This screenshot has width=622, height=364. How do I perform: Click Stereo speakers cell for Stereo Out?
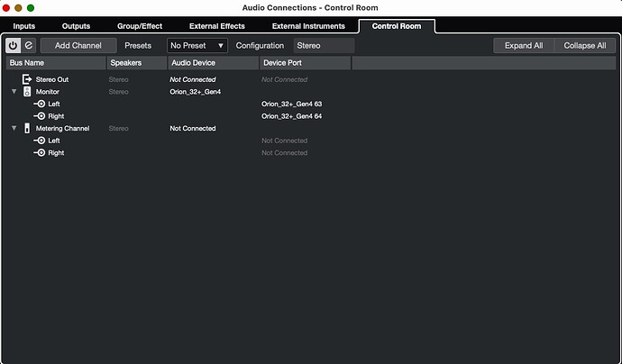click(x=119, y=79)
